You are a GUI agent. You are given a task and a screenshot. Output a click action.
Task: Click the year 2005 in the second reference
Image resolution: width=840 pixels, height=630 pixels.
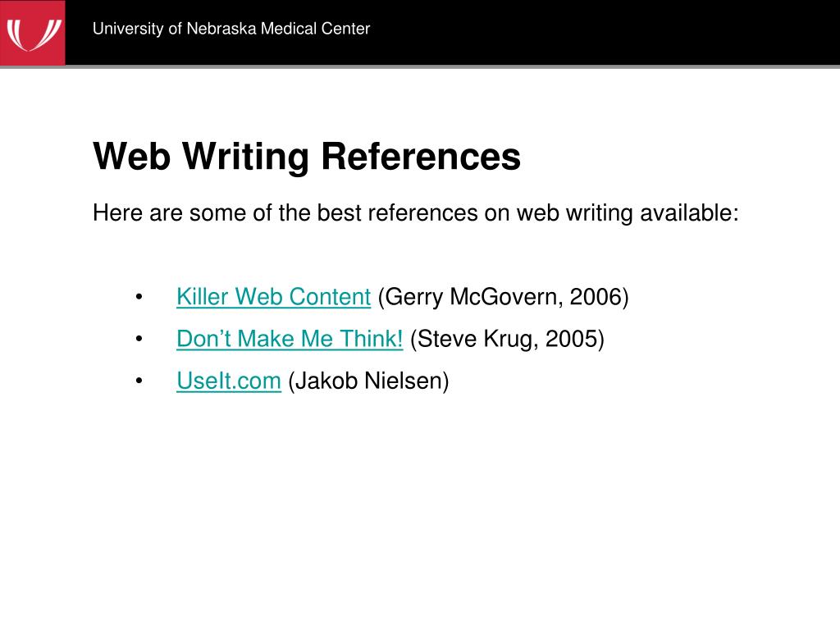(571, 339)
